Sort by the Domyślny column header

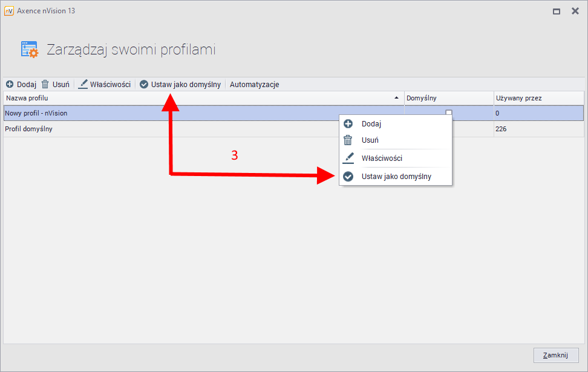click(x=448, y=98)
